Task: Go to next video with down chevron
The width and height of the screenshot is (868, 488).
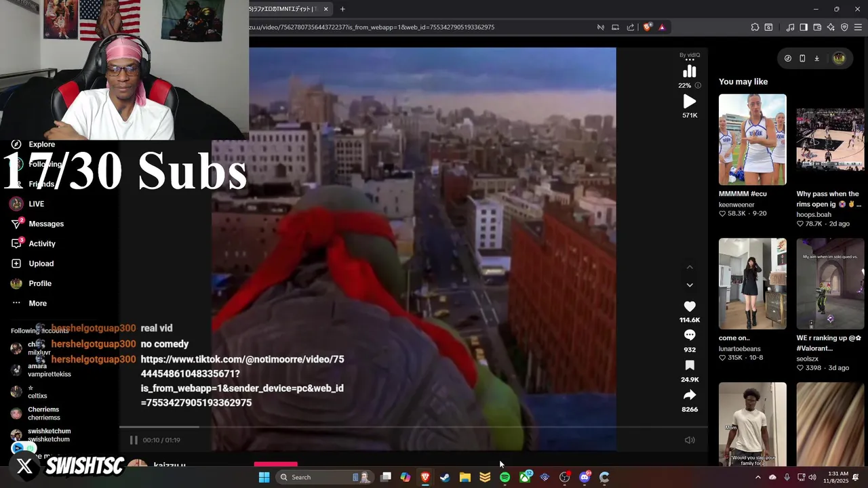Action: 690,285
